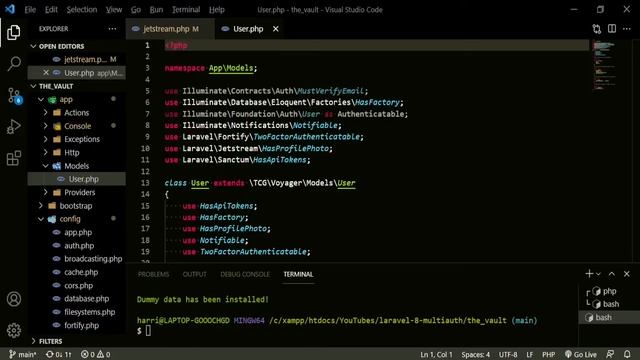The image size is (640, 360).
Task: Create a new terminal with plus icon
Action: coord(589,274)
